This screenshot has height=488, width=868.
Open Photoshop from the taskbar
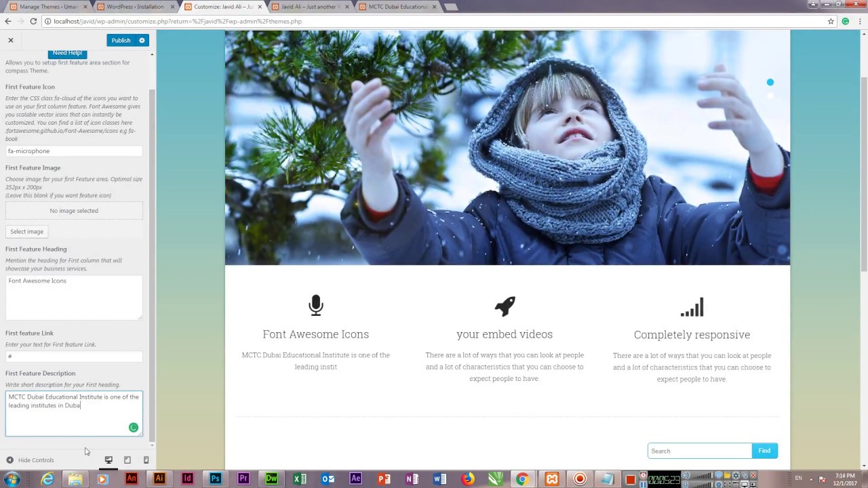click(215, 479)
